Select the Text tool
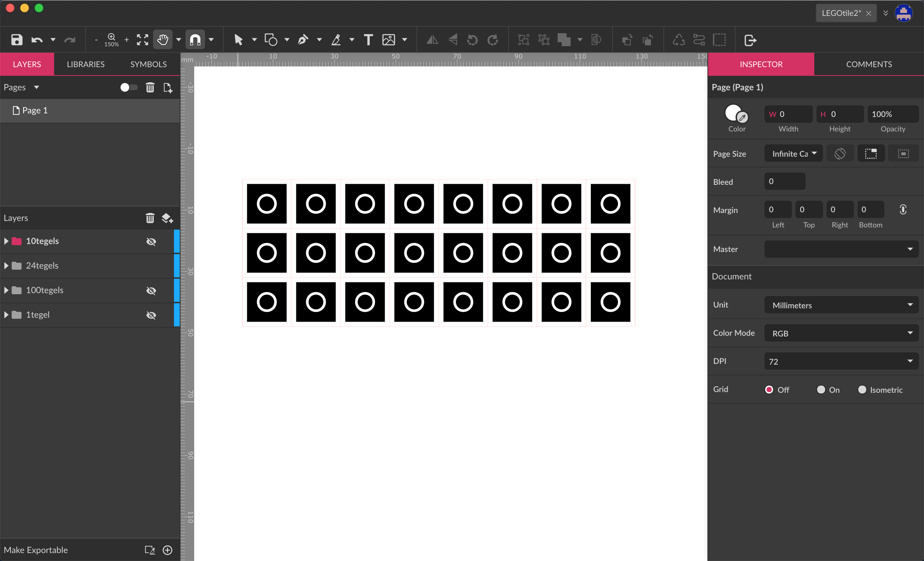 pyautogui.click(x=368, y=40)
